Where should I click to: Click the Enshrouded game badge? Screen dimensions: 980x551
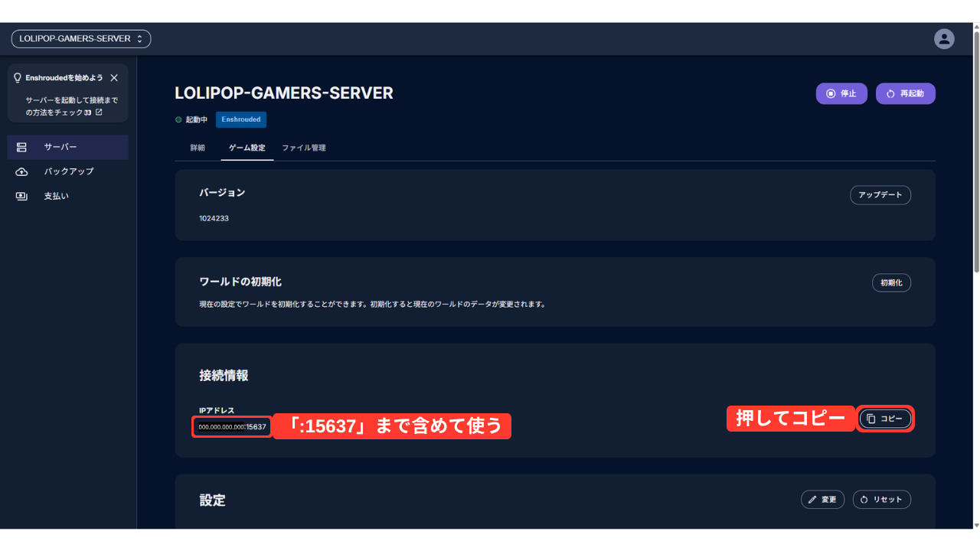[241, 119]
